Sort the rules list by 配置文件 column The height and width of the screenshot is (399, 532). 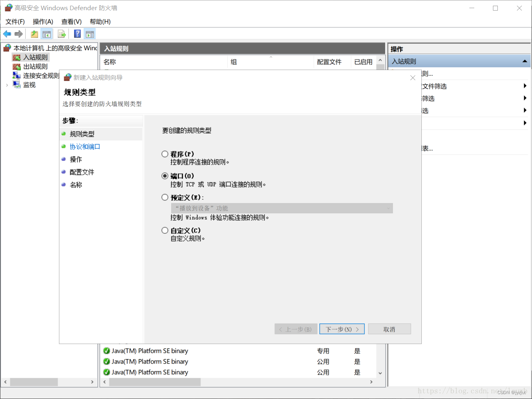tap(332, 62)
